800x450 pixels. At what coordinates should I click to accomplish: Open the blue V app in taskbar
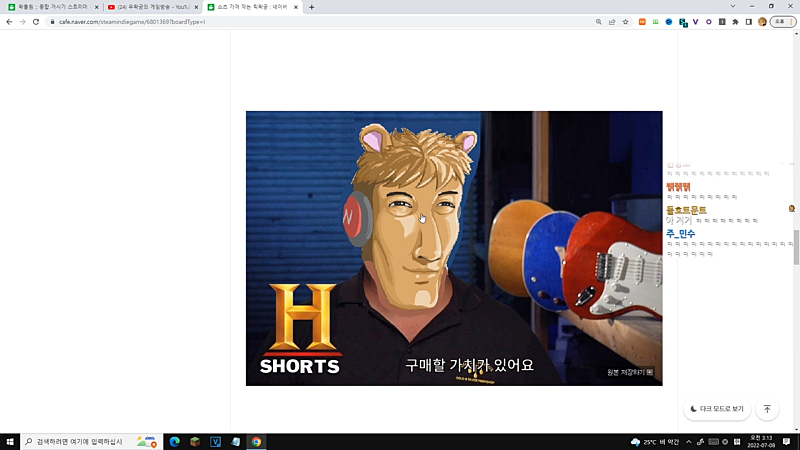[x=215, y=442]
